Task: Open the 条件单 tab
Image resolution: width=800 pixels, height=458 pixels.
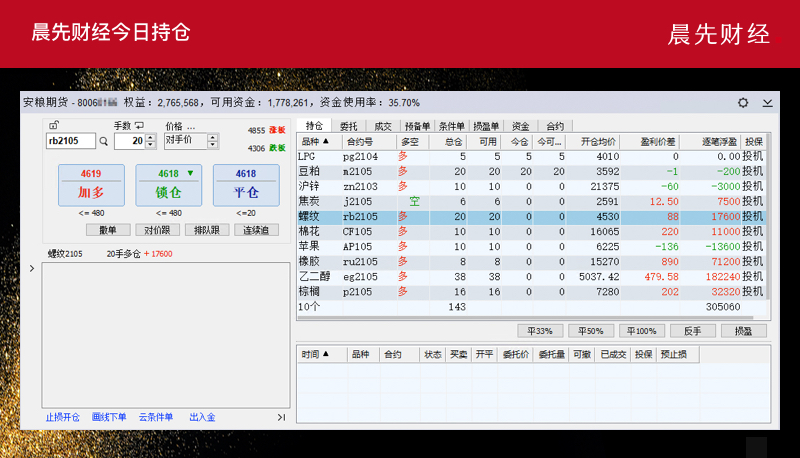Action: click(453, 127)
